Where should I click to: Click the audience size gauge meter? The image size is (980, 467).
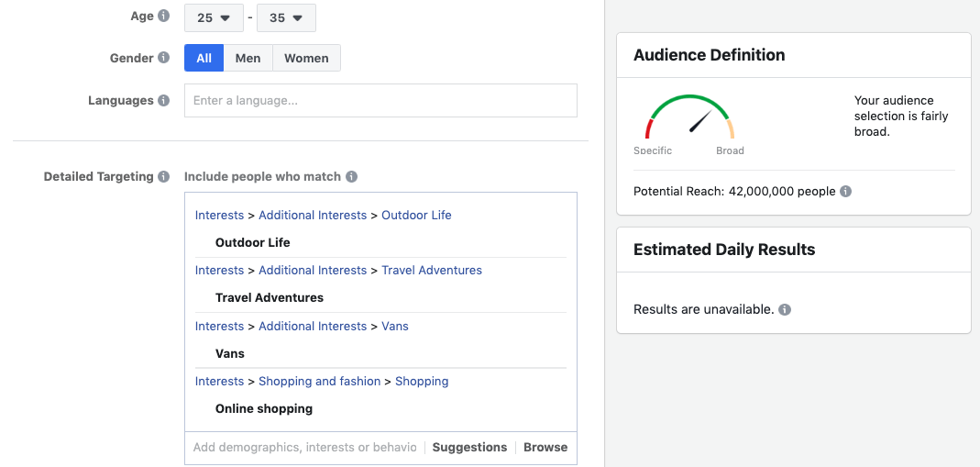click(689, 119)
